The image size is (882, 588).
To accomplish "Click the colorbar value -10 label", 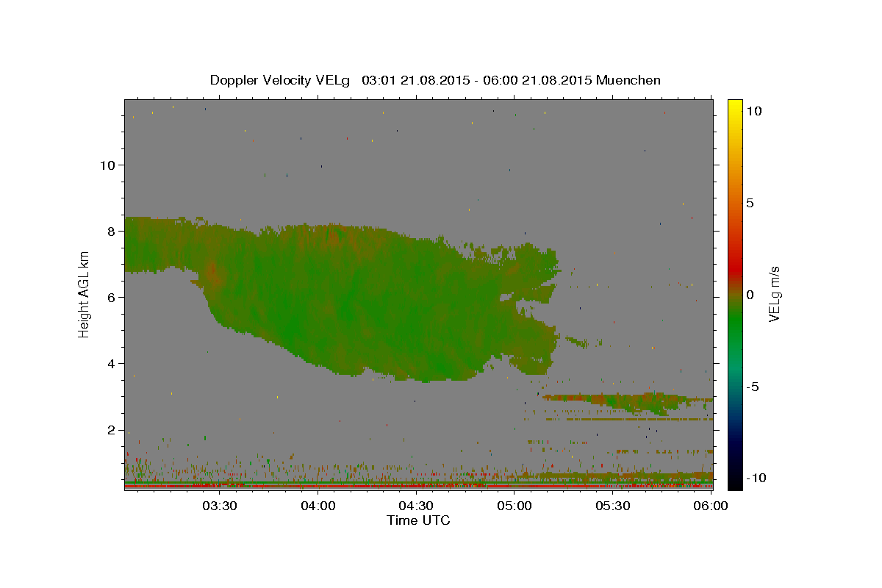I will click(756, 478).
